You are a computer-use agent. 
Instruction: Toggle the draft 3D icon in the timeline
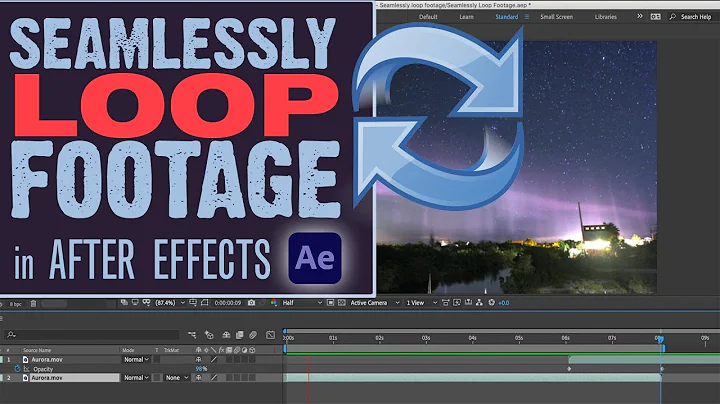click(x=209, y=335)
